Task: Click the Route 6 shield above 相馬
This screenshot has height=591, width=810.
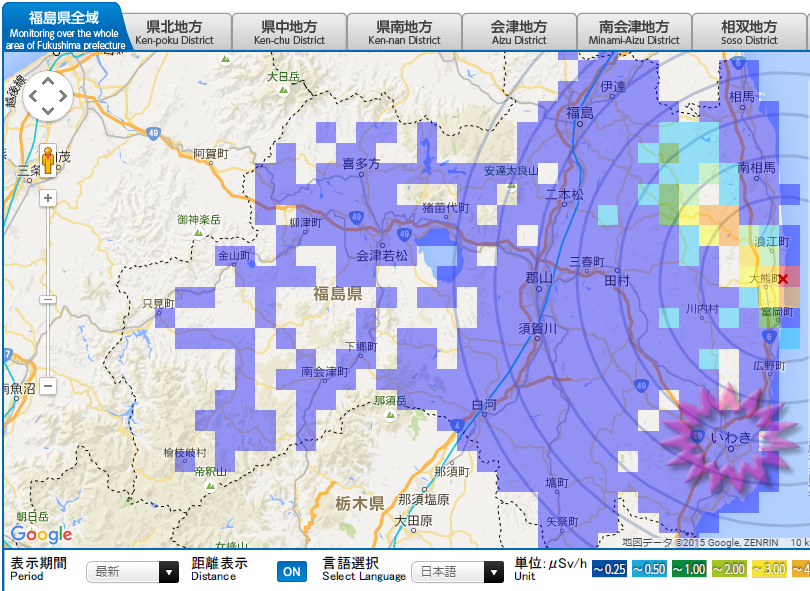Action: pyautogui.click(x=738, y=63)
